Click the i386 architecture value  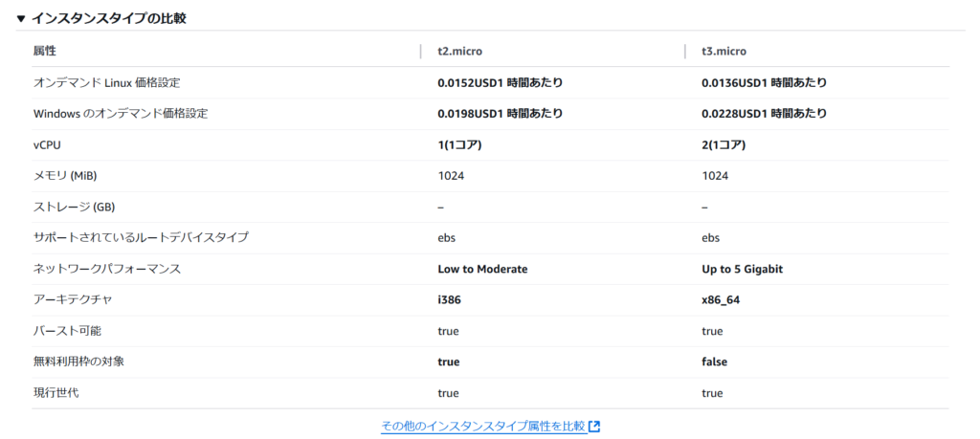point(450,300)
